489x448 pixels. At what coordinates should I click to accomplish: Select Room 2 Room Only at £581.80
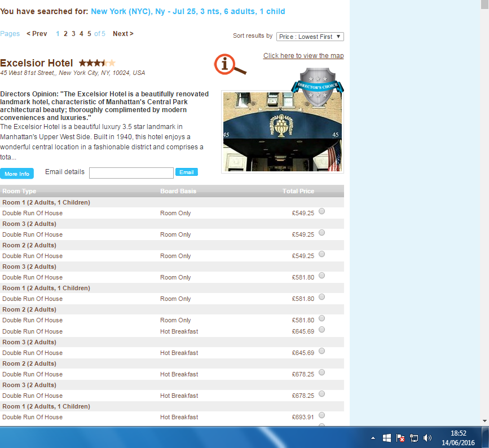point(322,318)
